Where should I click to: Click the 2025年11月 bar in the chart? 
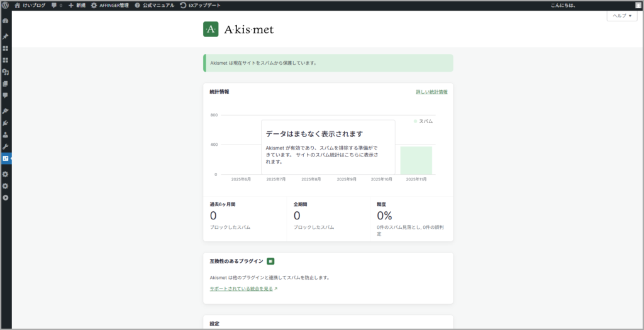[416, 160]
